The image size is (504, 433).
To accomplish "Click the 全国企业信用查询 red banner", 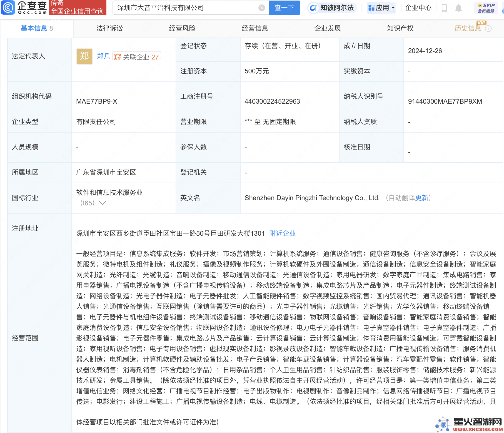I will pos(78,8).
